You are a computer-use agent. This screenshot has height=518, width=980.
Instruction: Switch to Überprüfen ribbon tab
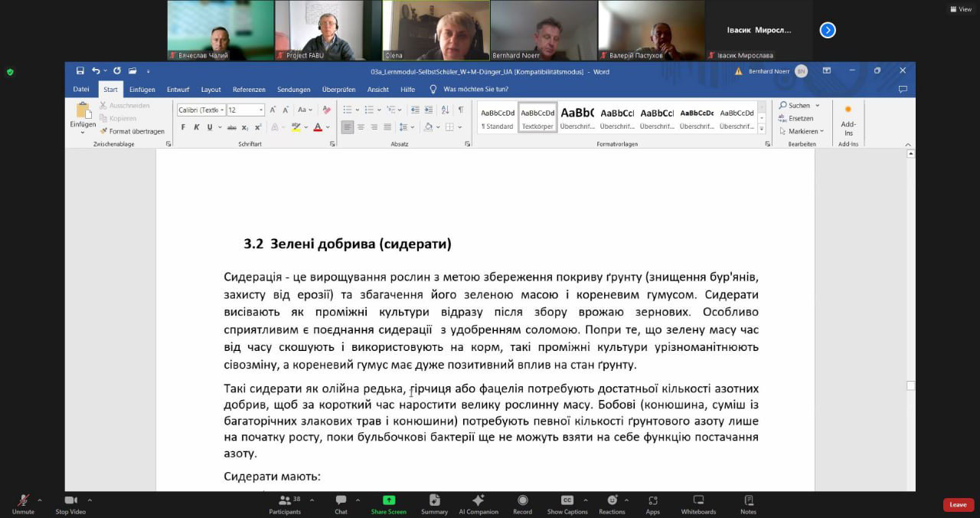pos(338,90)
